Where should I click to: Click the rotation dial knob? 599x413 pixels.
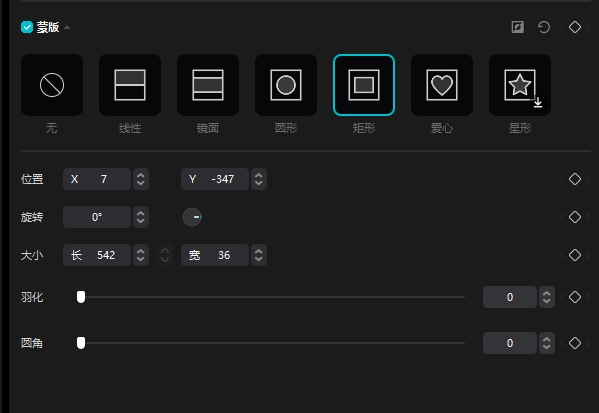coord(192,217)
